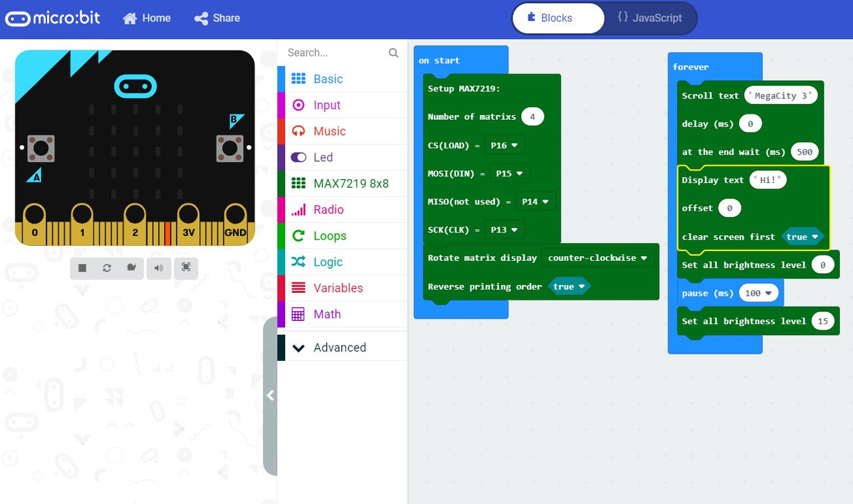Edit Display text value Hi!

pyautogui.click(x=768, y=180)
